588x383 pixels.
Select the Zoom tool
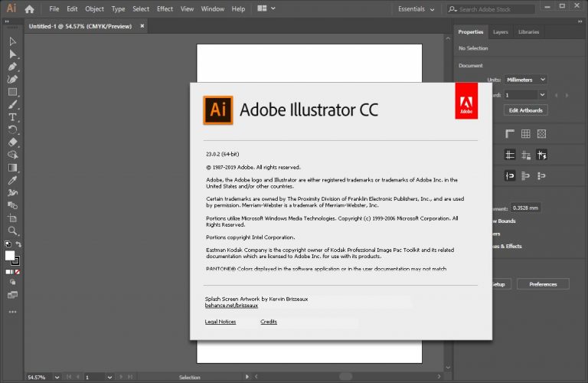click(x=13, y=231)
